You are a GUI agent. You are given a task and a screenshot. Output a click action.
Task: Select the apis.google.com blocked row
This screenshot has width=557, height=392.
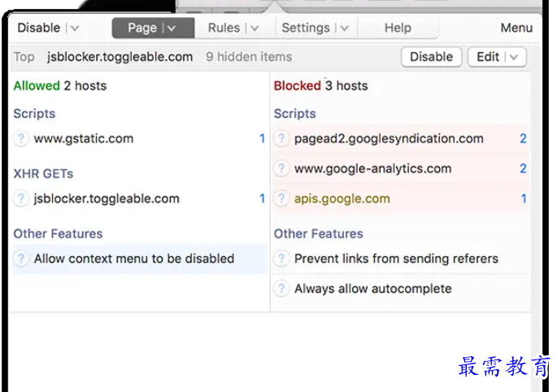point(401,198)
